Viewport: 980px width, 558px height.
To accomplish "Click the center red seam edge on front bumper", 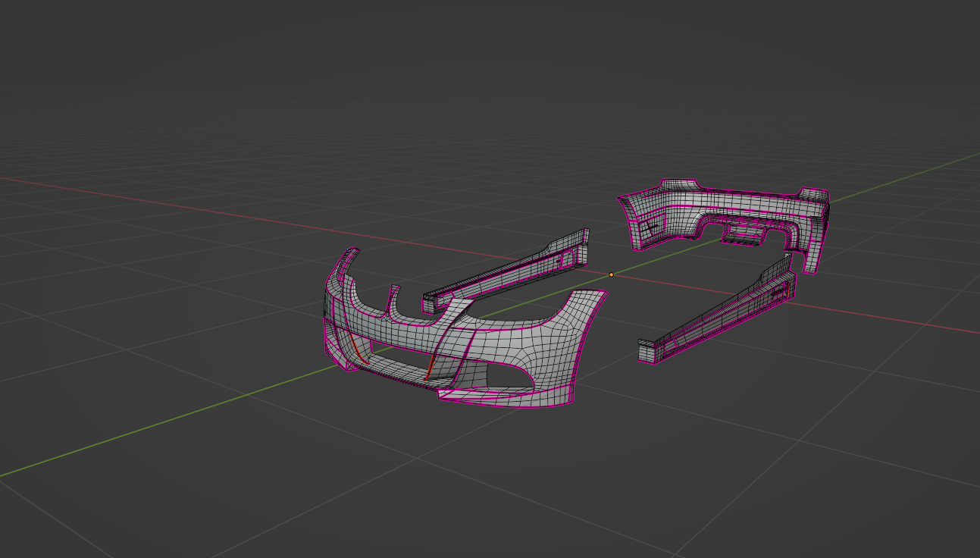I will pos(429,368).
